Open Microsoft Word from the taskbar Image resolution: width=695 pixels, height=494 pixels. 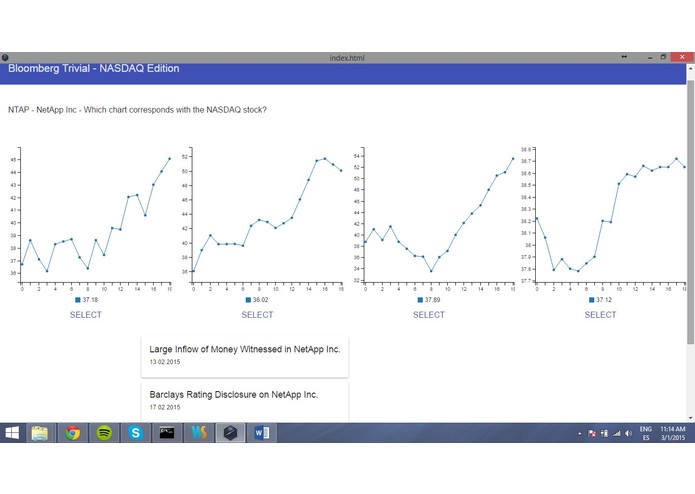coord(262,433)
